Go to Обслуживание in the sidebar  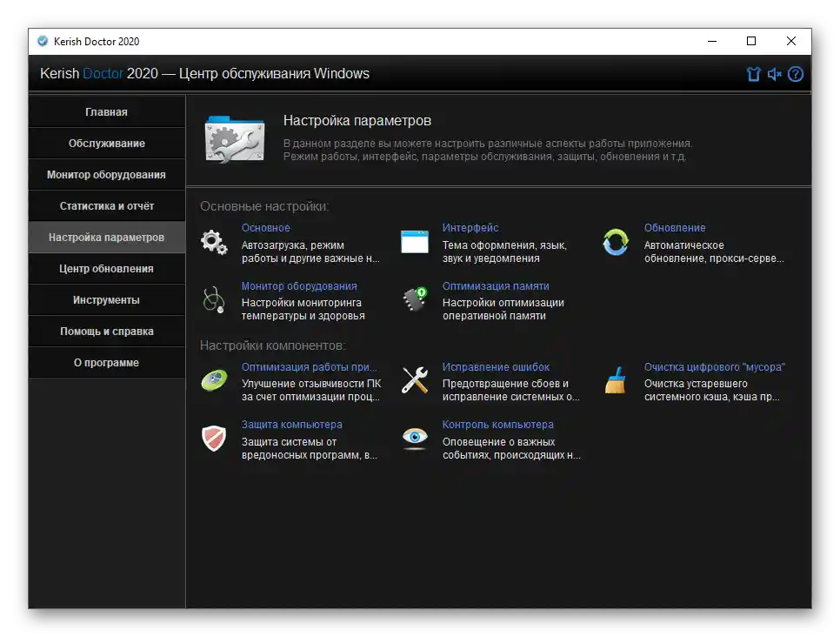(107, 144)
